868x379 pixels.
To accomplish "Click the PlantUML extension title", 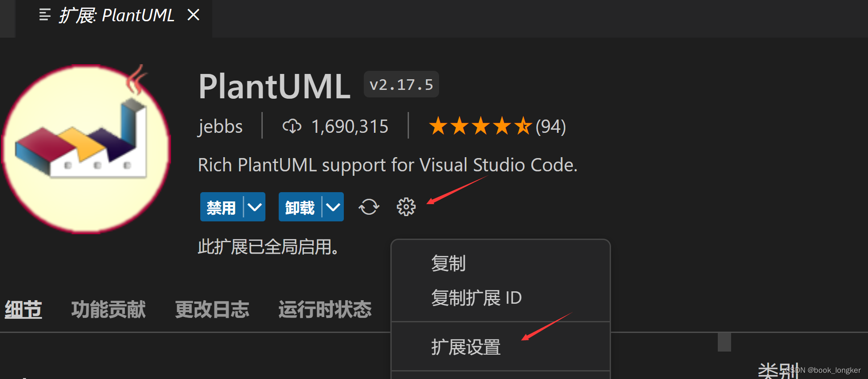I will click(275, 86).
